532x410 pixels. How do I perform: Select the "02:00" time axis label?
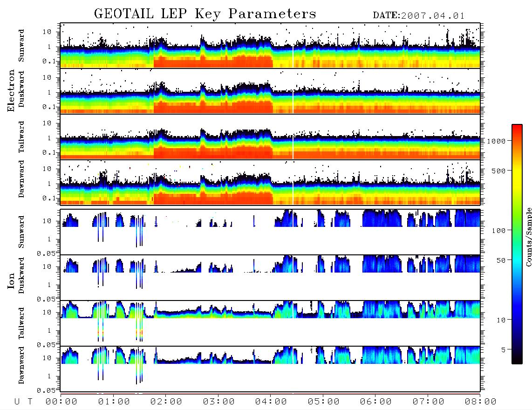(166, 402)
